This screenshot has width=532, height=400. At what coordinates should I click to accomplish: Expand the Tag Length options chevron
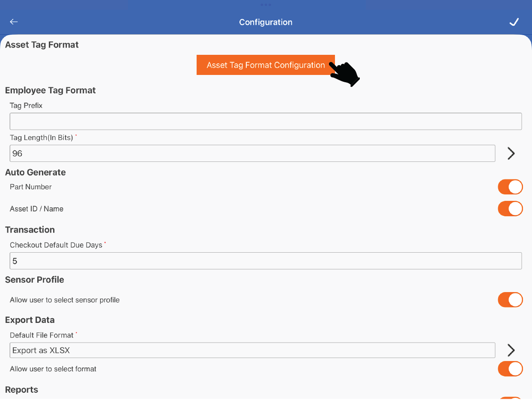[x=511, y=153]
